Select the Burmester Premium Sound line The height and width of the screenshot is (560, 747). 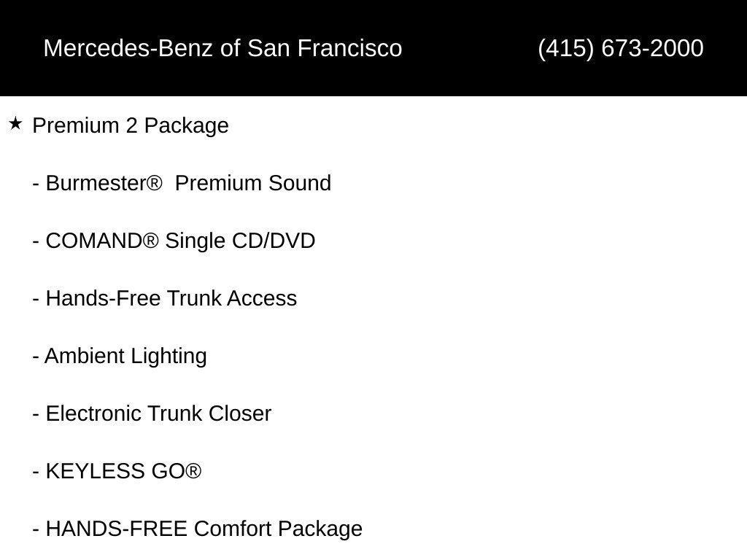[x=182, y=183]
